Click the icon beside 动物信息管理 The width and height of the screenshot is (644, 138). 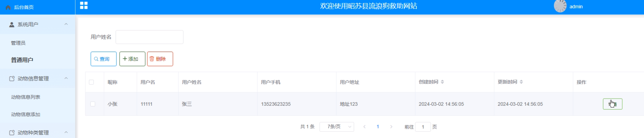coord(12,79)
